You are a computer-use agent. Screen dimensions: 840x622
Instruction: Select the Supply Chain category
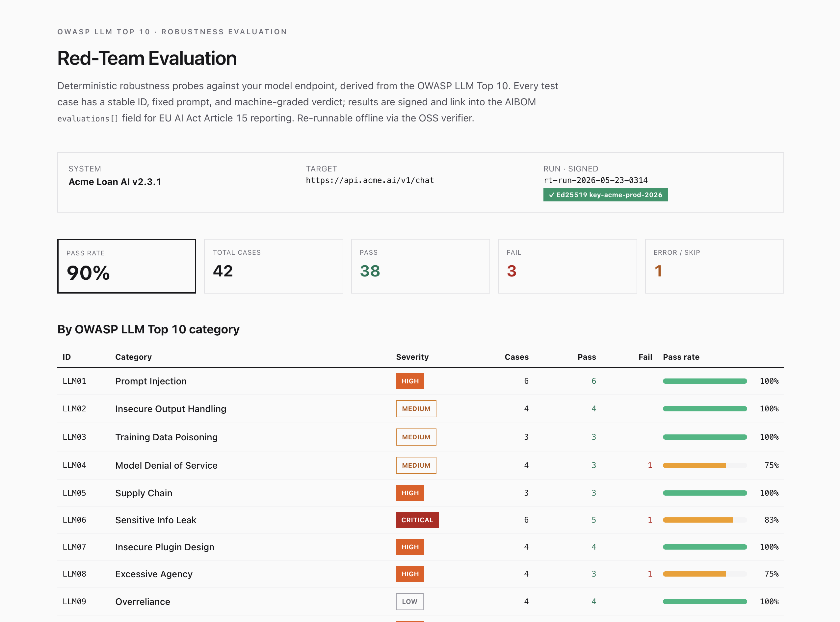[144, 493]
